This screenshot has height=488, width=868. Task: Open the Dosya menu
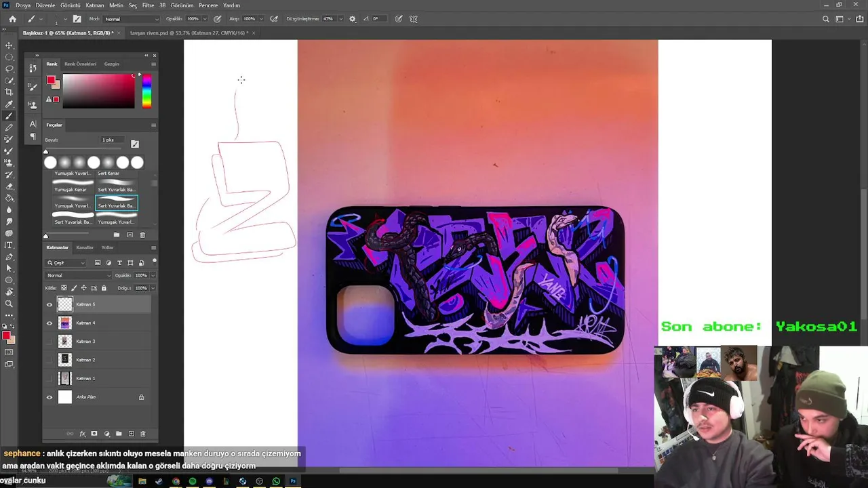click(x=23, y=5)
